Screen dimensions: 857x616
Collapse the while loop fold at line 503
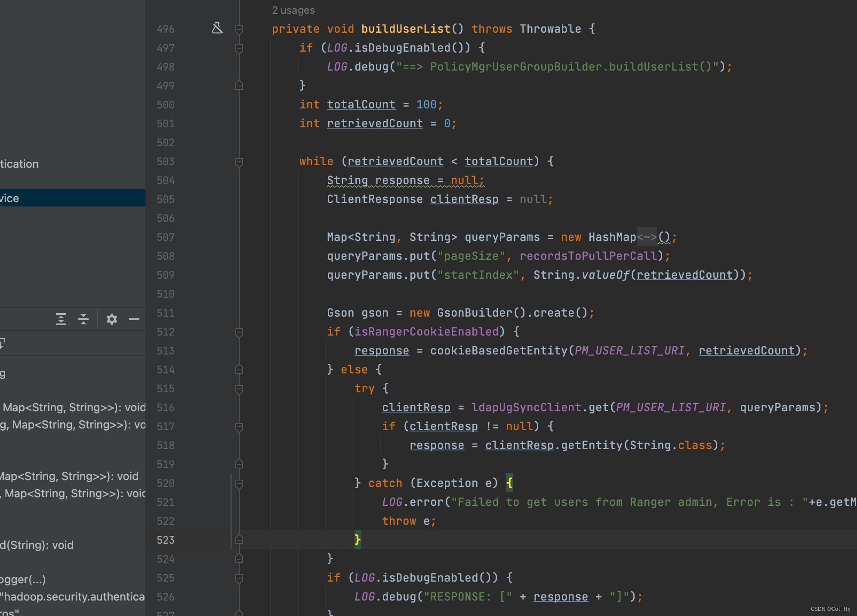[x=239, y=162]
